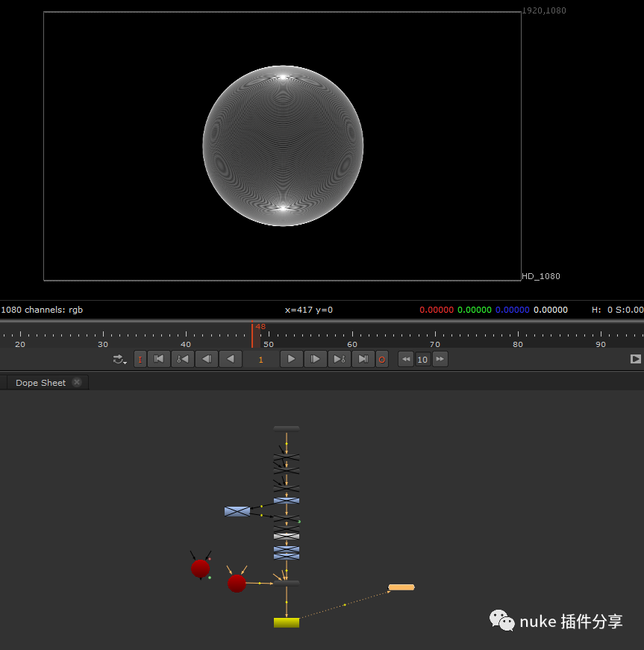
Task: Skip forward by frame increment
Action: [440, 359]
